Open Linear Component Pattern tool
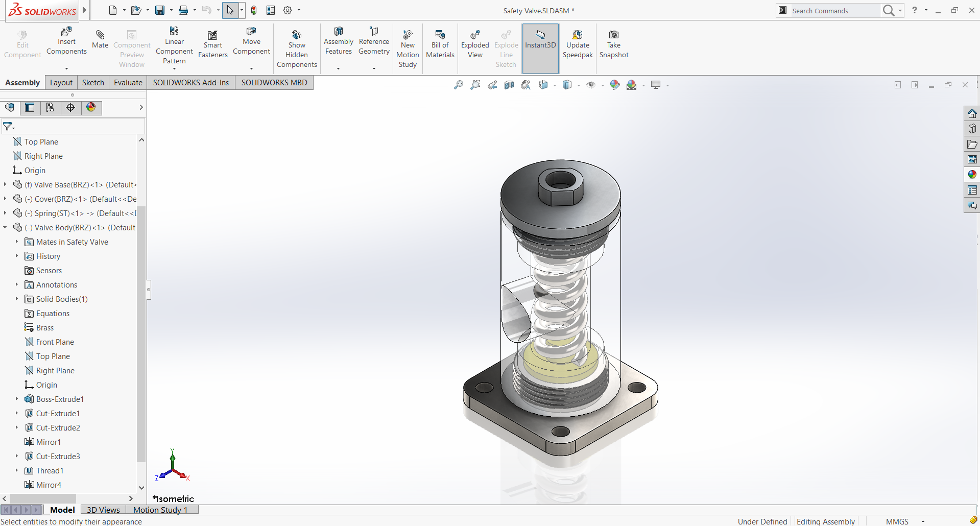This screenshot has width=980, height=526. [174, 45]
